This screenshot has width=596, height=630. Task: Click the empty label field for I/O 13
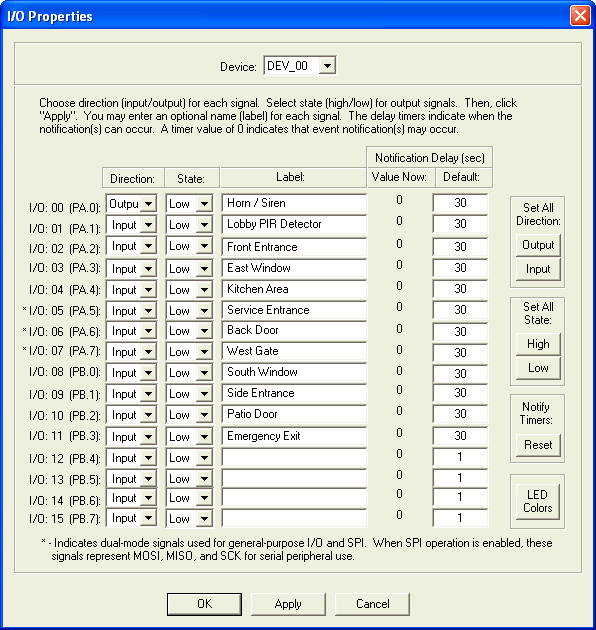294,478
